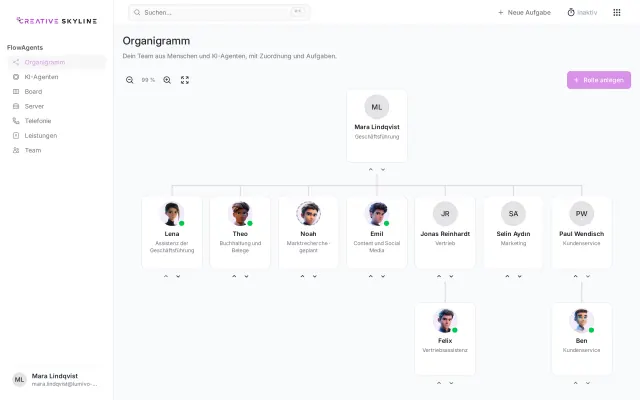
Task: Click the zoom out magnifier icon
Action: tap(130, 80)
